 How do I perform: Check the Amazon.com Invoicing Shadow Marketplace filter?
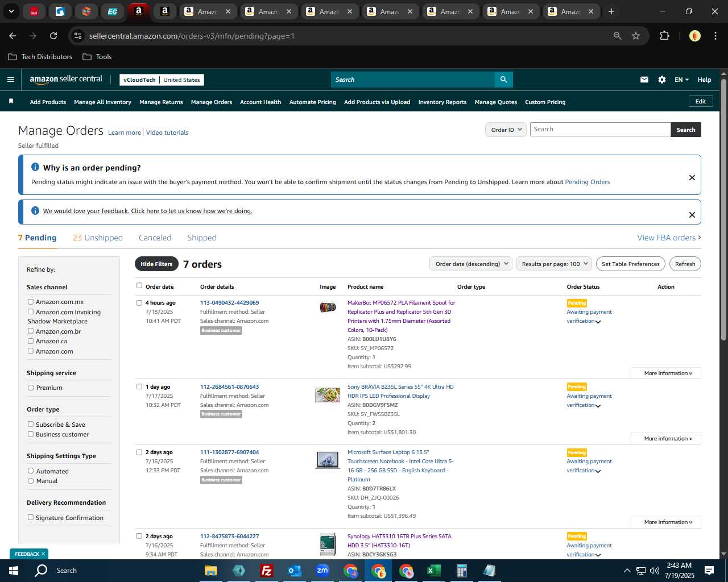pos(31,311)
